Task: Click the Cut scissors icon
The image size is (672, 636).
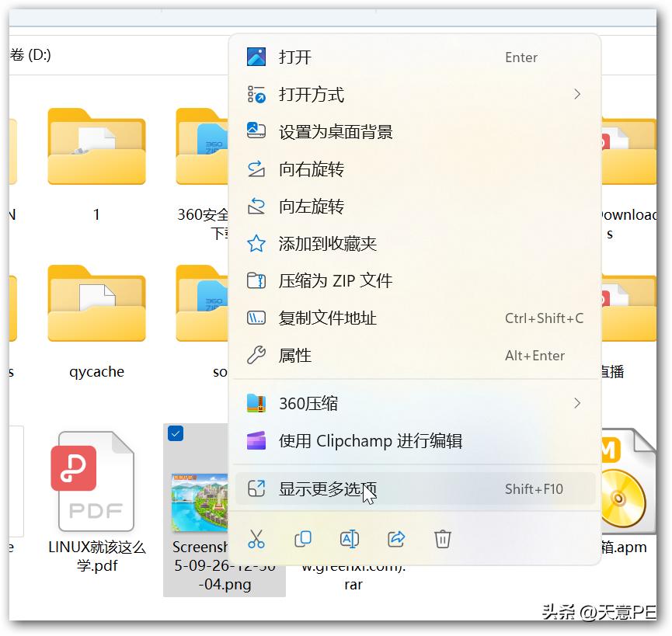Action: coord(256,539)
